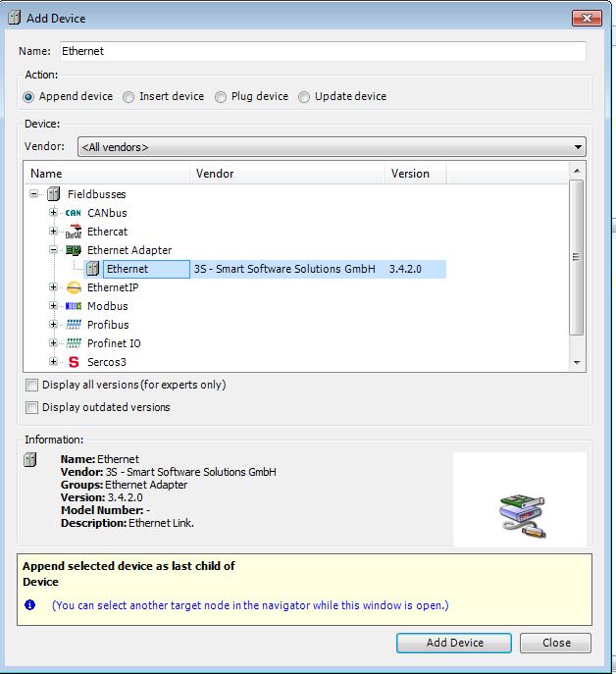Expand the CANbus node
Screen dimensions: 616x674
point(53,212)
